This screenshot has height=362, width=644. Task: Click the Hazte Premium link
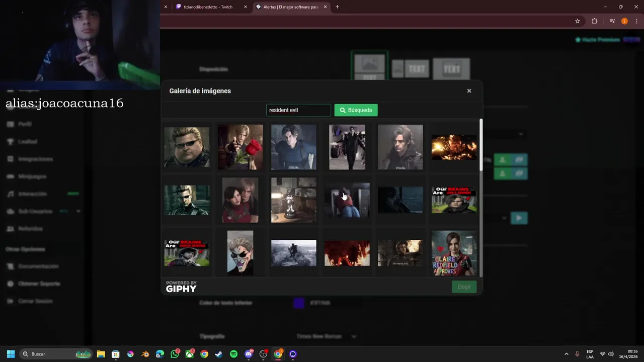[598, 39]
